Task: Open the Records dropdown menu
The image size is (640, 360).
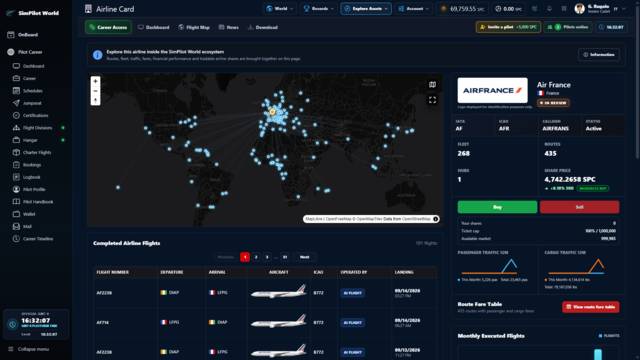Action: click(x=319, y=9)
